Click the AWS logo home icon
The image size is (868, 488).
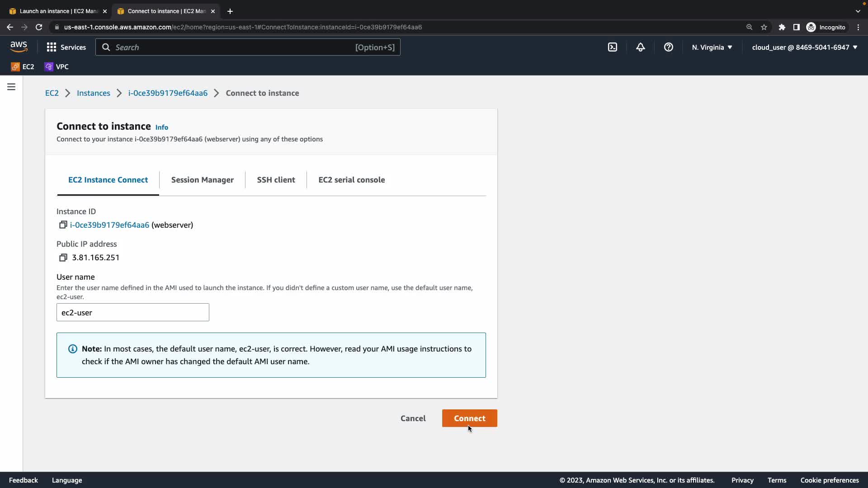coord(19,47)
